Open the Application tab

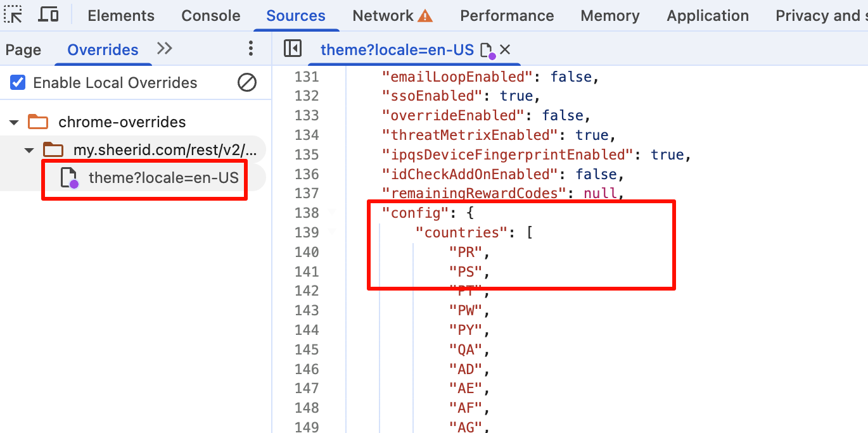coord(708,16)
